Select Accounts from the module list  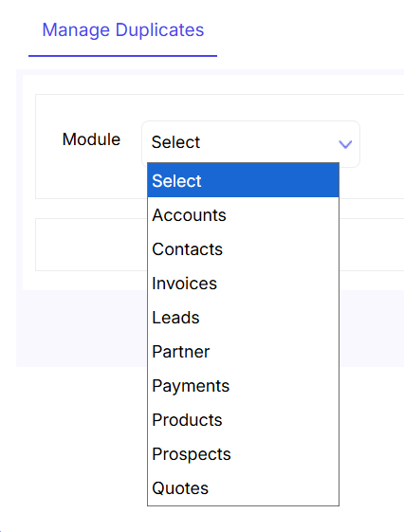243,215
